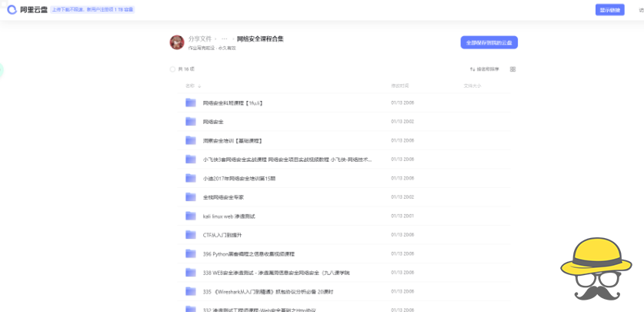Click the 文件大小 column header
The image size is (644, 312).
click(x=472, y=86)
